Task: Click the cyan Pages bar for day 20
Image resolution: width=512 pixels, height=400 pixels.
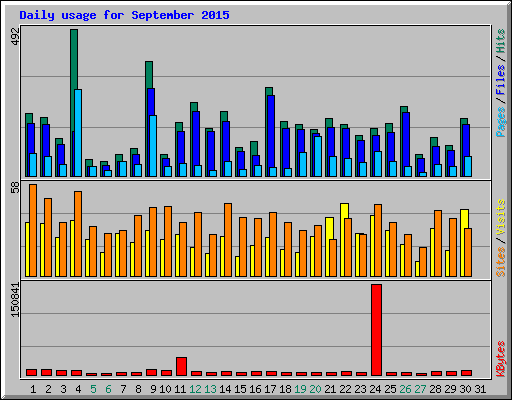Action: [318, 156]
